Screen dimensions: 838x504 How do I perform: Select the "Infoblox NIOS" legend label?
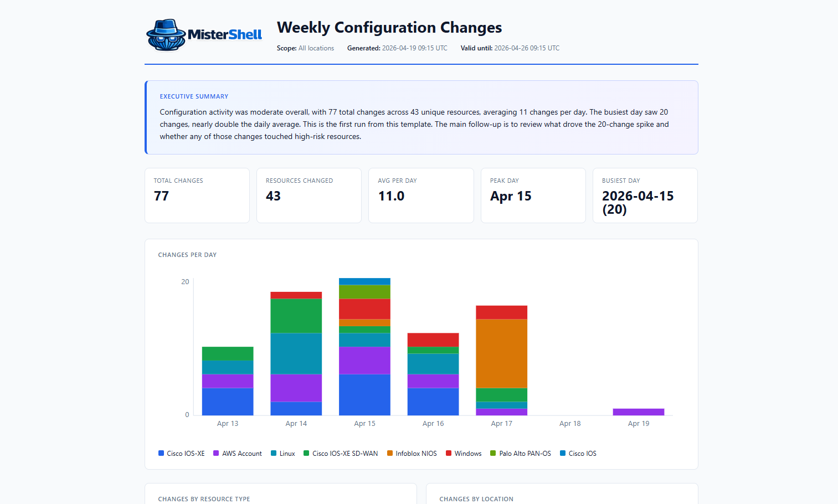[x=417, y=454]
